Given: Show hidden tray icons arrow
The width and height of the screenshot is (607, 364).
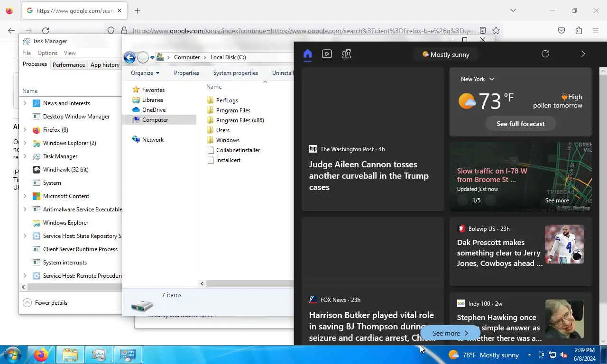Looking at the screenshot, I should coord(529,355).
